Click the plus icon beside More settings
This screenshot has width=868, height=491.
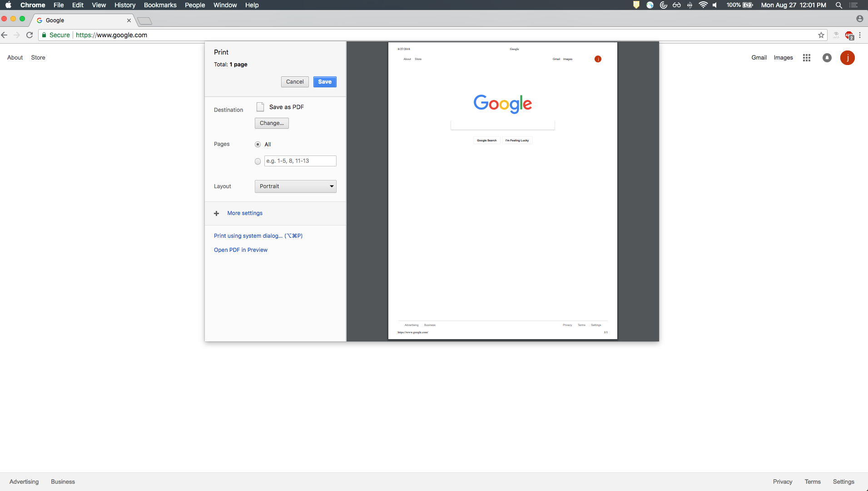[x=217, y=213]
